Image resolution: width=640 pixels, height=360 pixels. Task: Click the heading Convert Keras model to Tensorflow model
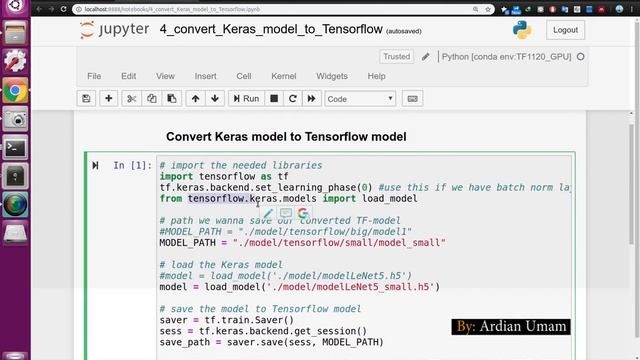click(x=286, y=137)
